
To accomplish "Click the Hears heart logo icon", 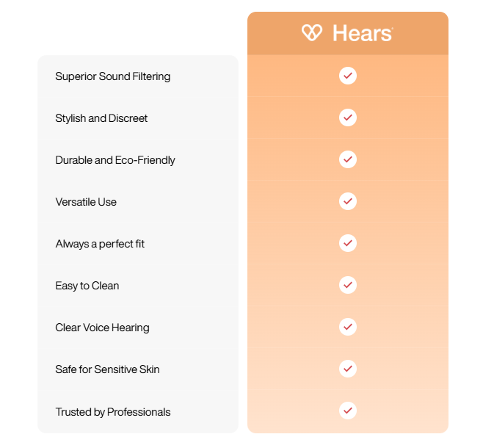I will click(311, 33).
